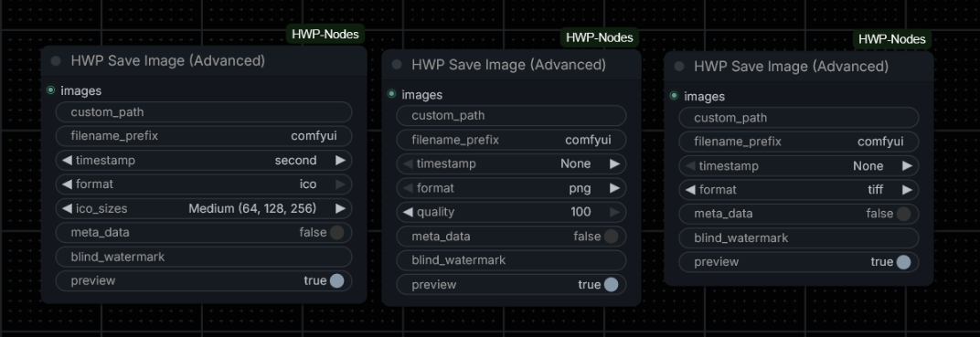The width and height of the screenshot is (980, 337).
Task: Open the timestamp dropdown in the png node
Action: pyautogui.click(x=511, y=164)
